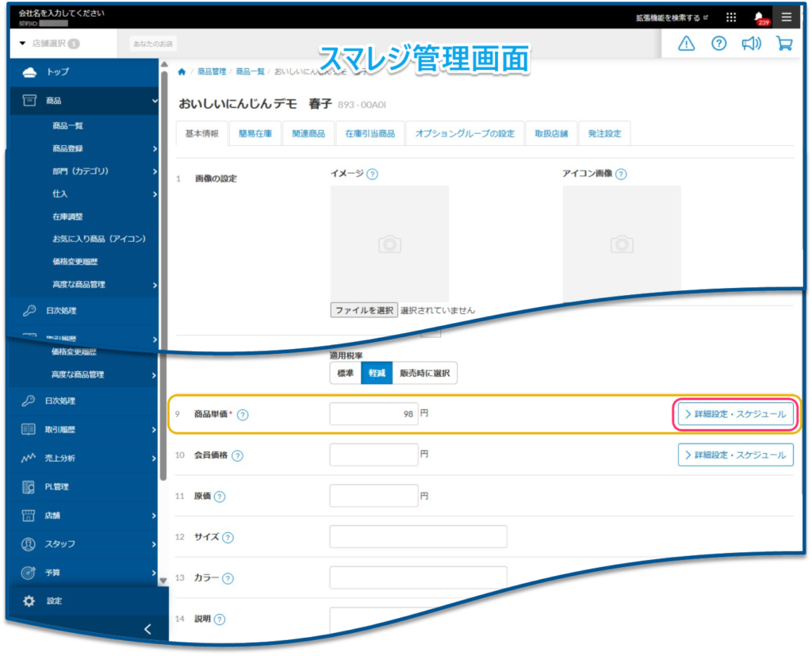Image resolution: width=812 pixels, height=656 pixels.
Task: Click 詳細設定・スケジュール button for 商品単価
Action: coord(735,414)
